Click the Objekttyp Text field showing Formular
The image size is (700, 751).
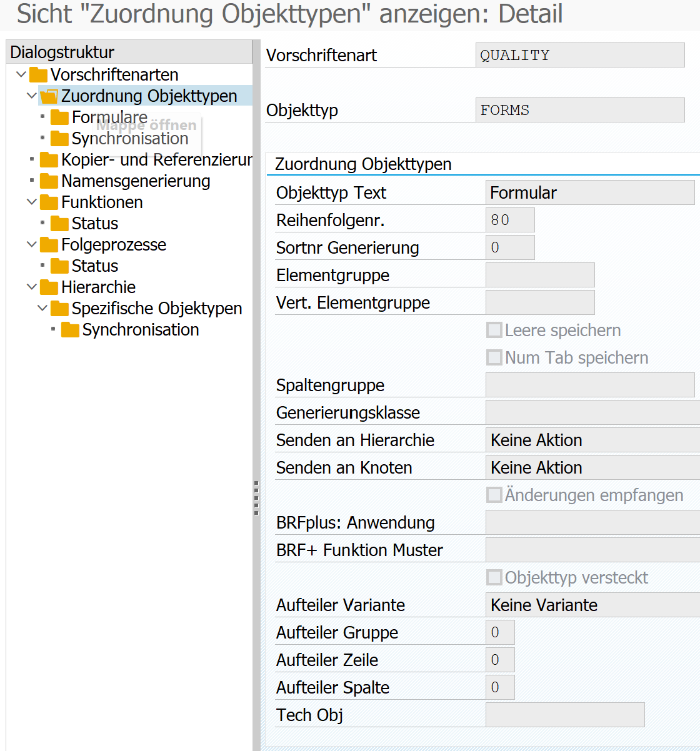[x=590, y=192]
